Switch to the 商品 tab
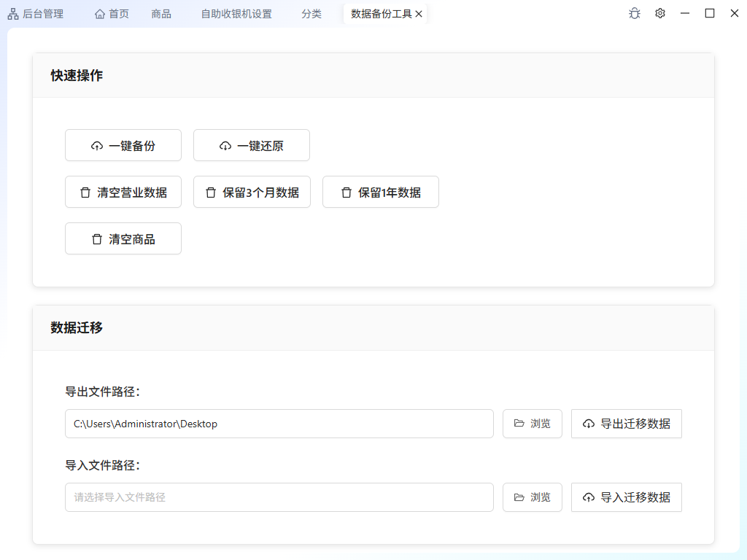This screenshot has width=747, height=560. pyautogui.click(x=161, y=14)
